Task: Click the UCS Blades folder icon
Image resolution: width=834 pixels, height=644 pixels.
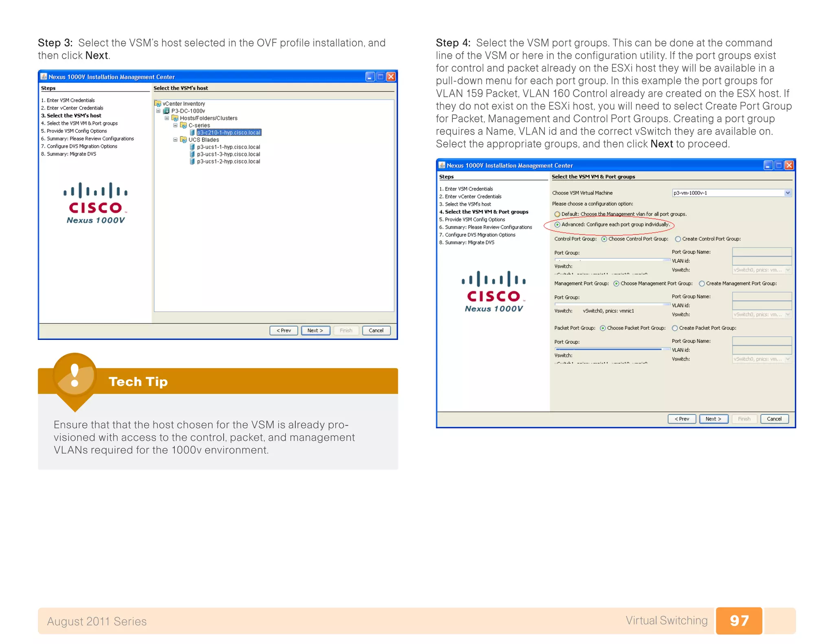Action: tap(183, 140)
